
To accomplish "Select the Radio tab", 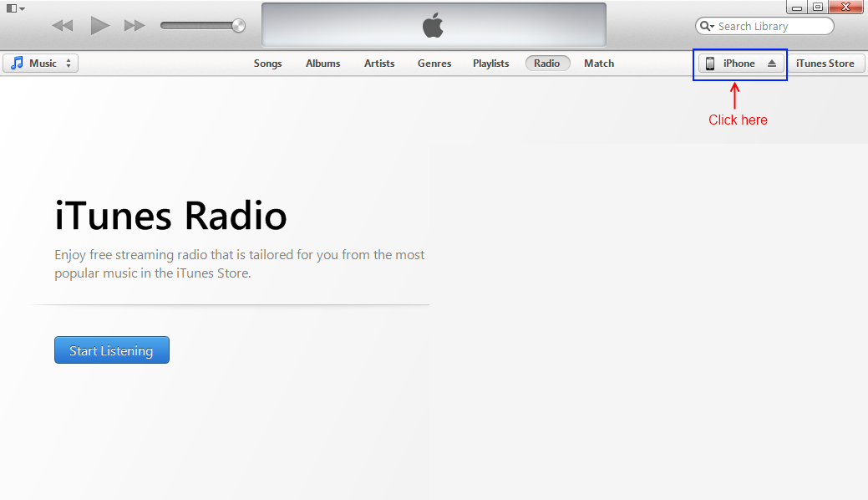I will click(x=547, y=64).
